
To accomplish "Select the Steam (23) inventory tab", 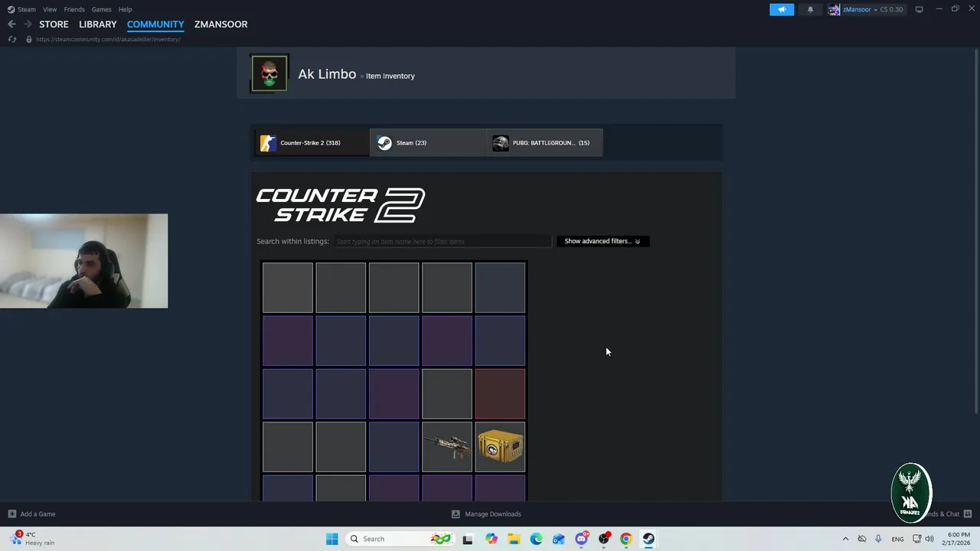I will [x=428, y=143].
